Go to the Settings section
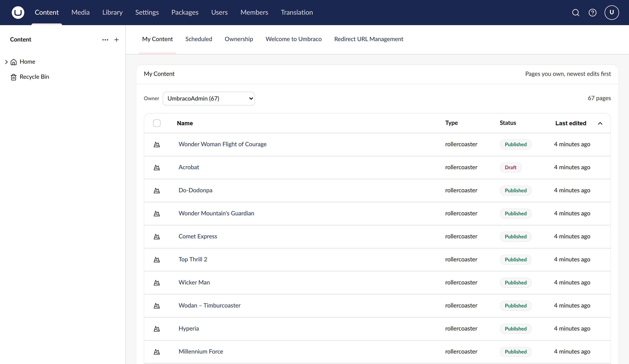The height and width of the screenshot is (364, 629). click(147, 13)
